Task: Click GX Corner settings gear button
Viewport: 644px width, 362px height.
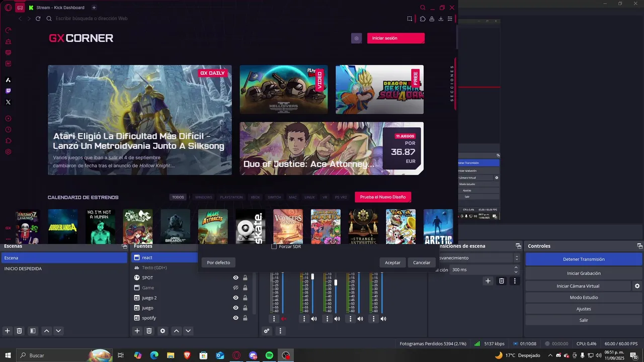Action: [356, 38]
